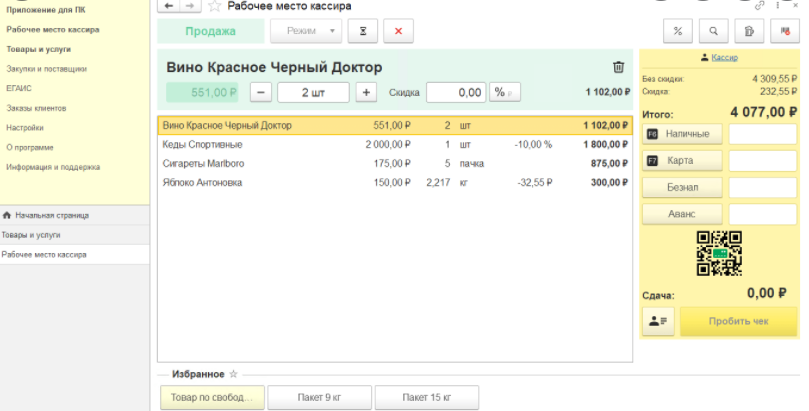Viewport: 809px width, 411px height.
Task: Choose Безнал payment button
Action: coord(682,188)
